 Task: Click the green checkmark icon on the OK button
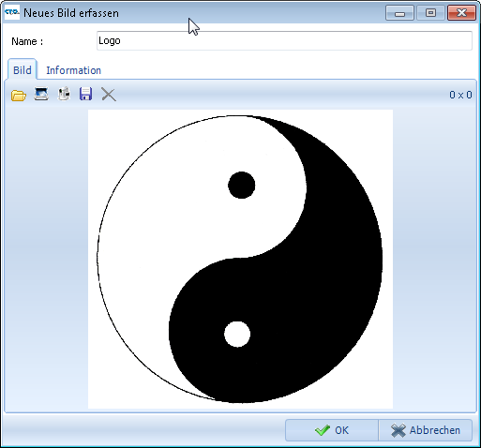pyautogui.click(x=323, y=430)
